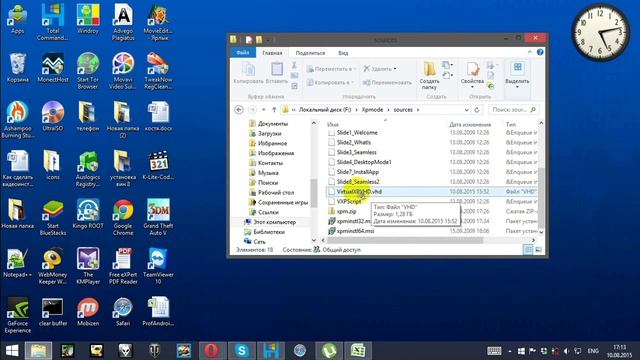Launch UltraISO from the desktop
The width and height of the screenshot is (640, 360).
point(53,116)
